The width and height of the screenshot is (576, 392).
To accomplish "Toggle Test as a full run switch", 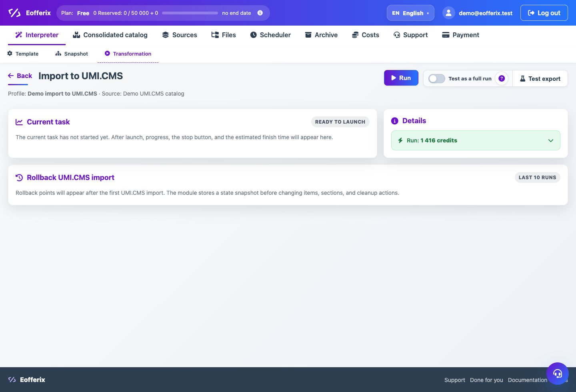I will 436,78.
